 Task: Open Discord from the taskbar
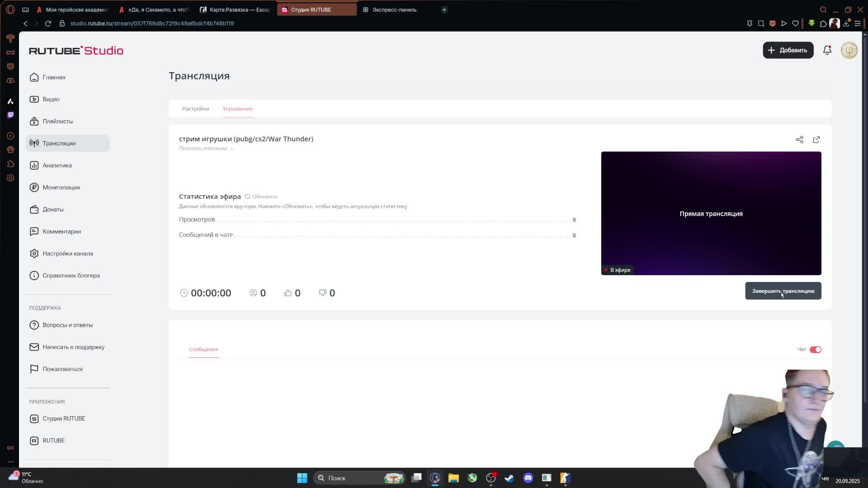coord(528,478)
